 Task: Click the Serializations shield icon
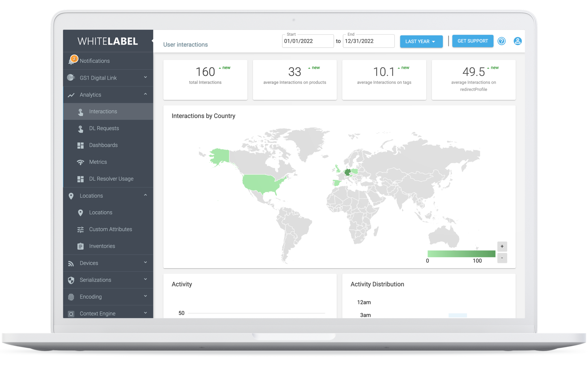tap(71, 280)
